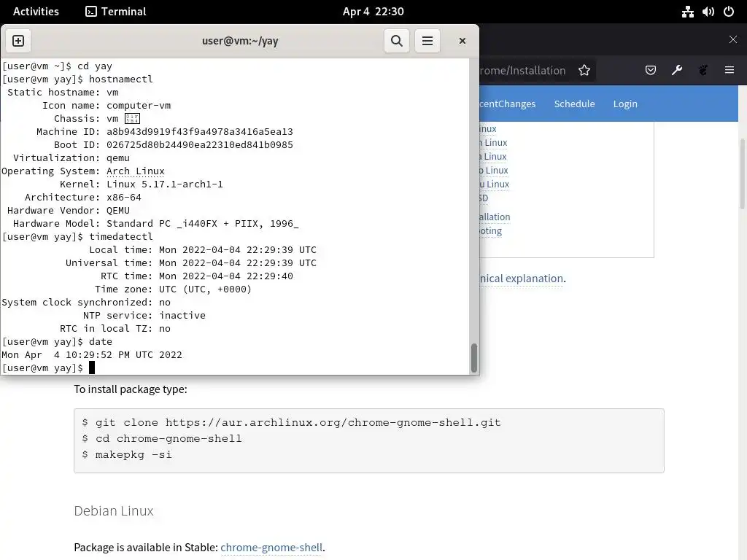Screen dimensions: 747x560
Task: Open terminal search with magnifier icon
Action: coord(396,41)
